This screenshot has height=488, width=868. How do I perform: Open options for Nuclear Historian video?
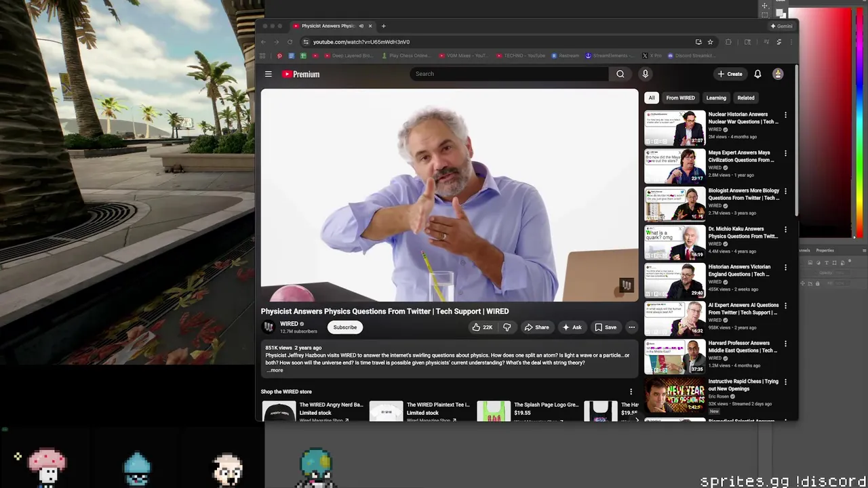point(785,115)
